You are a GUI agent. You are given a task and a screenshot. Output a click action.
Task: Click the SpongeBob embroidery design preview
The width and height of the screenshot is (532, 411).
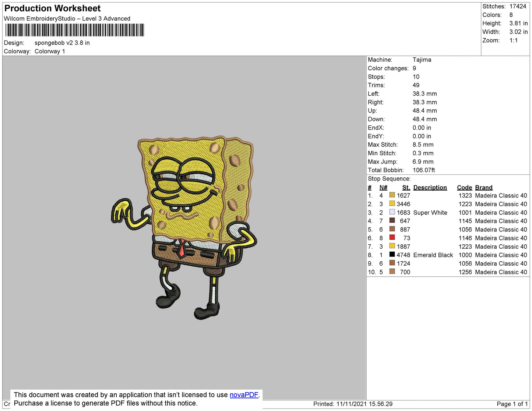tap(184, 227)
